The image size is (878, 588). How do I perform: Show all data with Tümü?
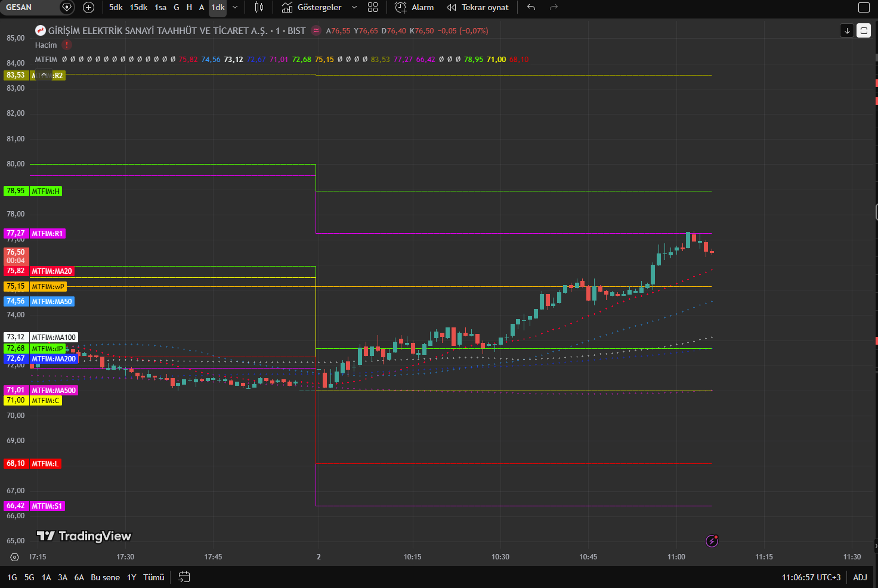click(154, 577)
